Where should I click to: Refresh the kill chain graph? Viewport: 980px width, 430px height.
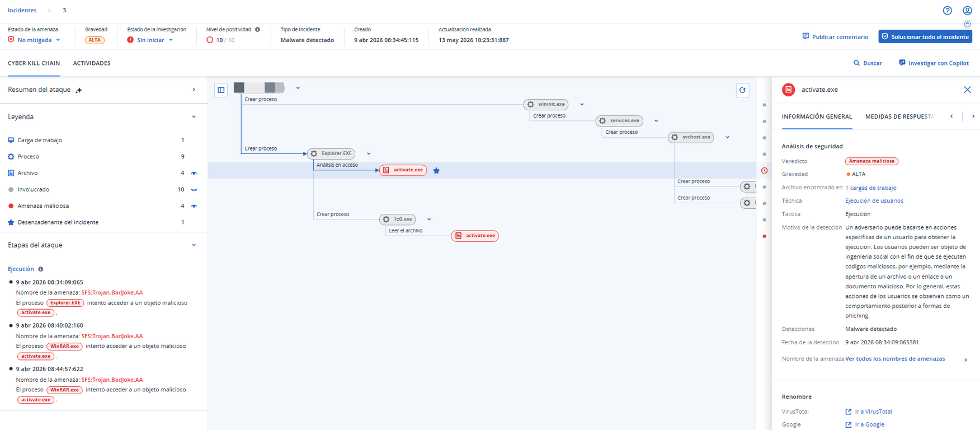pos(742,90)
